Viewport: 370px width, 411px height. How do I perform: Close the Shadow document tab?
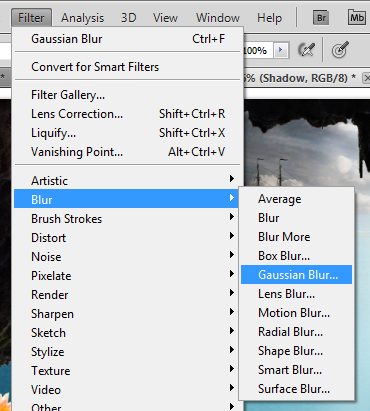coord(367,78)
